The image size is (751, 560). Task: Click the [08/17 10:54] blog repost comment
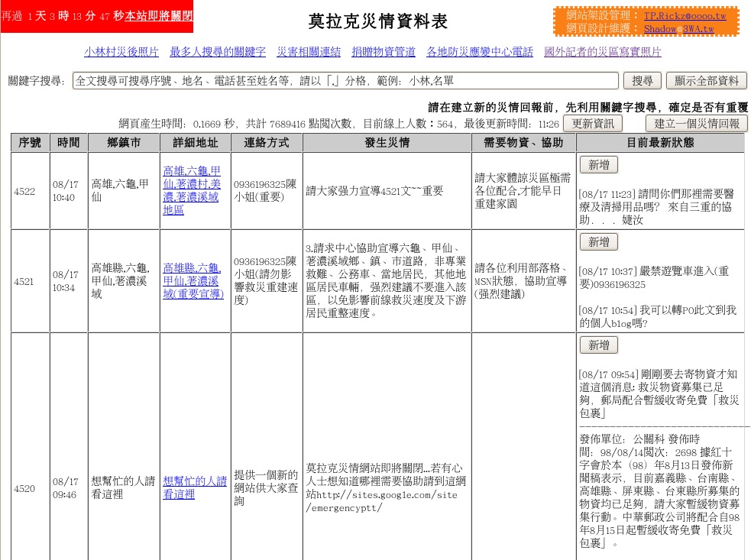click(x=658, y=316)
